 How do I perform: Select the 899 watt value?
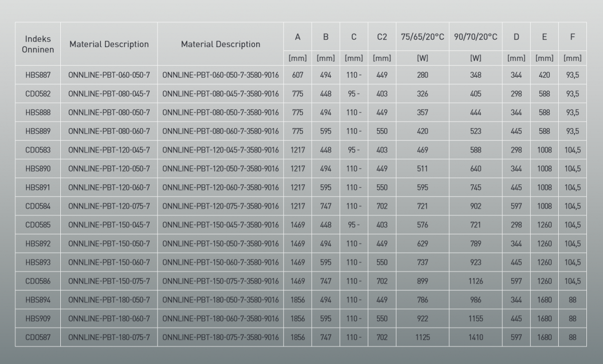(422, 281)
